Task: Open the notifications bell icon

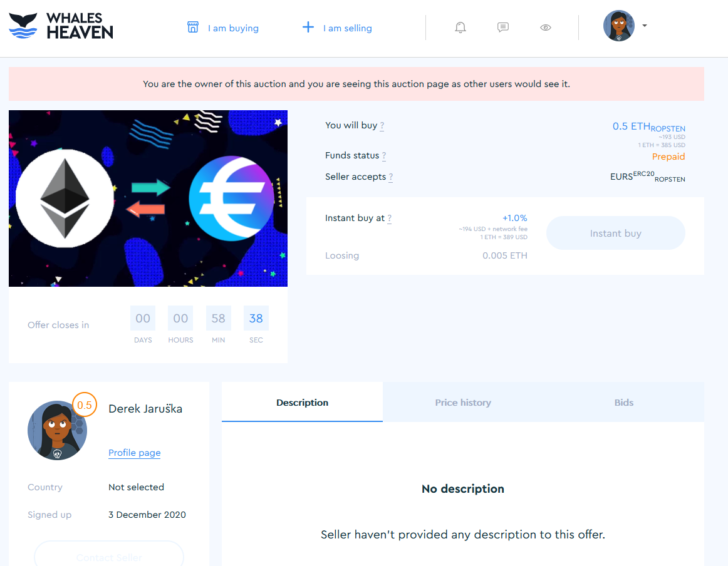Action: point(460,28)
